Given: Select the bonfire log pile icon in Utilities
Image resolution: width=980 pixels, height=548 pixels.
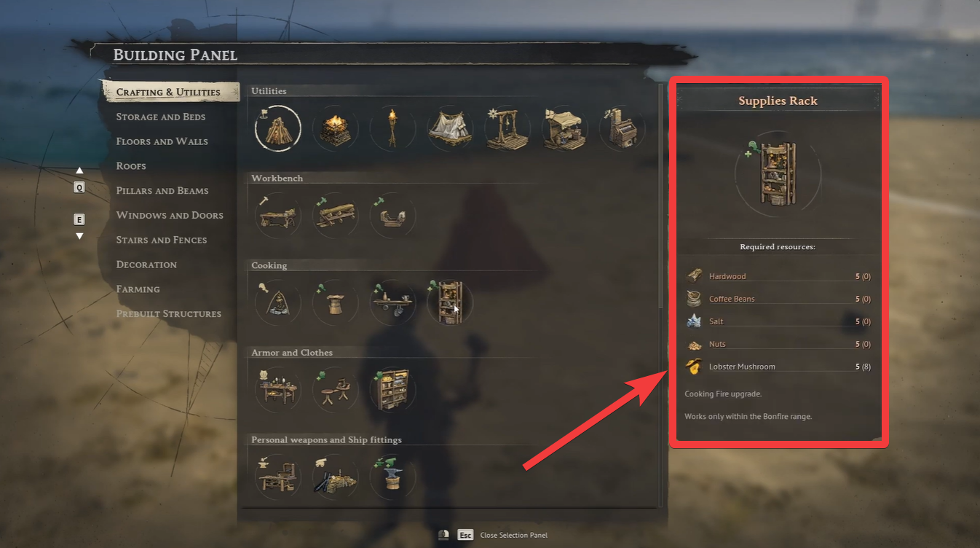Looking at the screenshot, I should coord(278,128).
